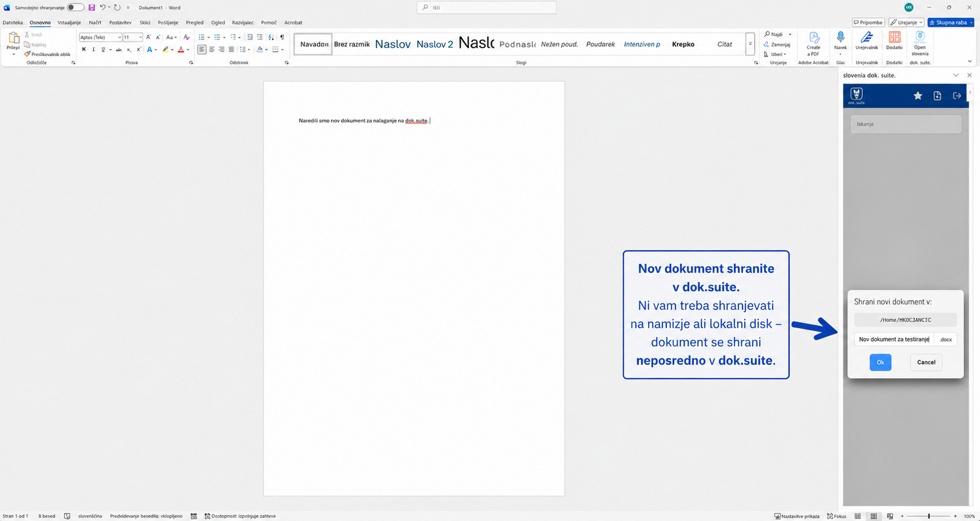This screenshot has height=521, width=980.
Task: Toggle the Samodejno shranjevanje autosave switch
Action: (x=76, y=8)
